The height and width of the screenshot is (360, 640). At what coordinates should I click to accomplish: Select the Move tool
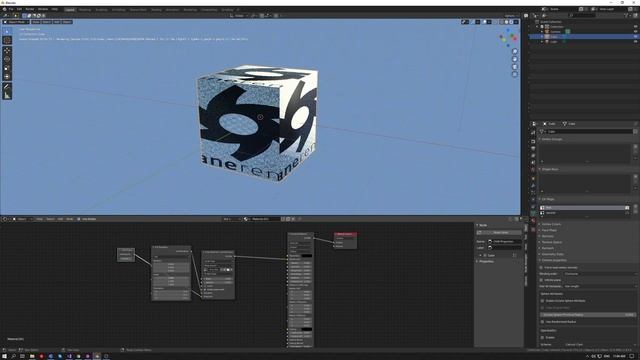[x=7, y=51]
